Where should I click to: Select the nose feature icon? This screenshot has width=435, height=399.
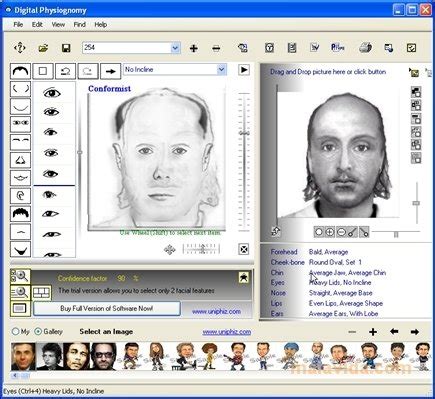[x=21, y=160]
